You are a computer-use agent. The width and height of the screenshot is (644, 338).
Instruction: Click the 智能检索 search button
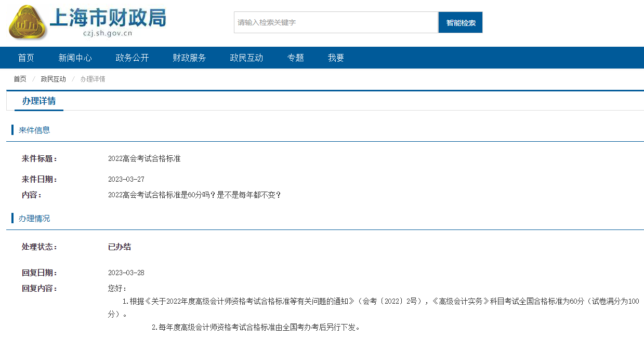(459, 22)
